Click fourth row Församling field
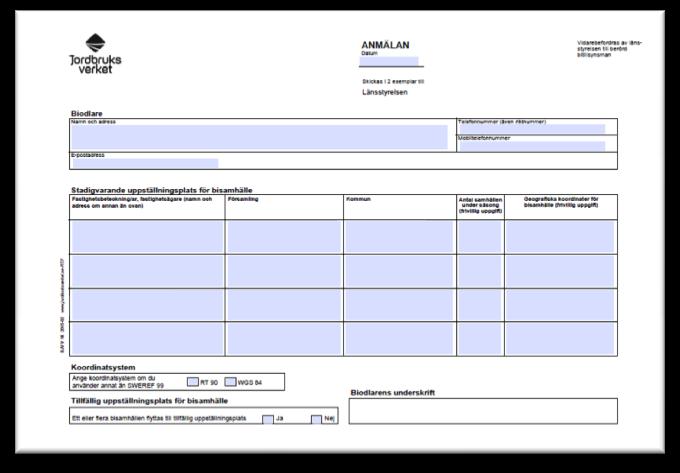680x473 pixels. point(284,339)
